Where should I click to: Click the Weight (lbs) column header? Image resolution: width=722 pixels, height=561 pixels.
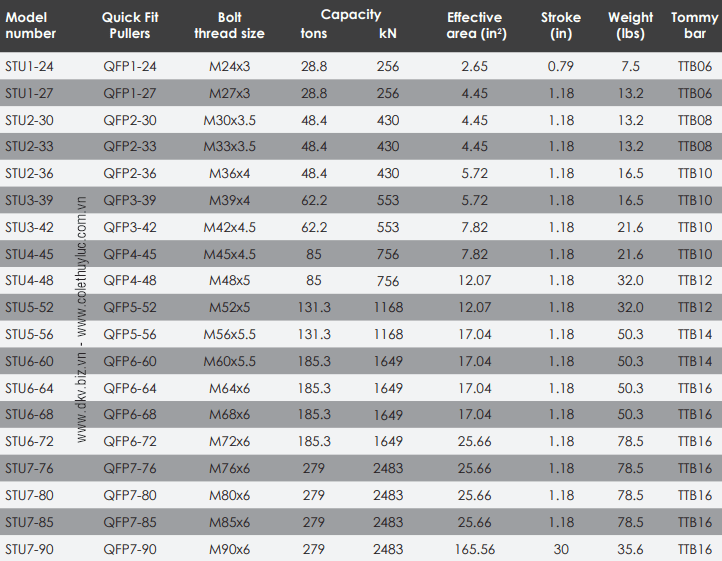630,25
